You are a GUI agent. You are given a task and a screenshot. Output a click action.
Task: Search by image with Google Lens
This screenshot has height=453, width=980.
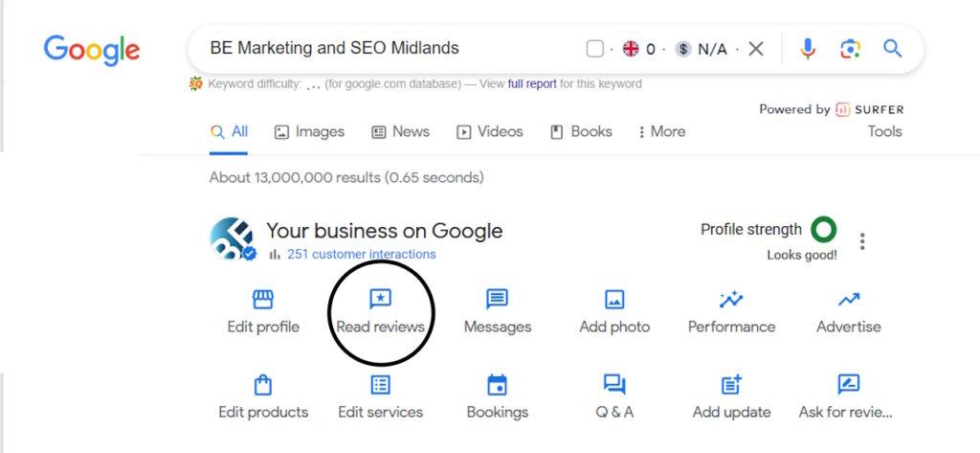(x=850, y=49)
